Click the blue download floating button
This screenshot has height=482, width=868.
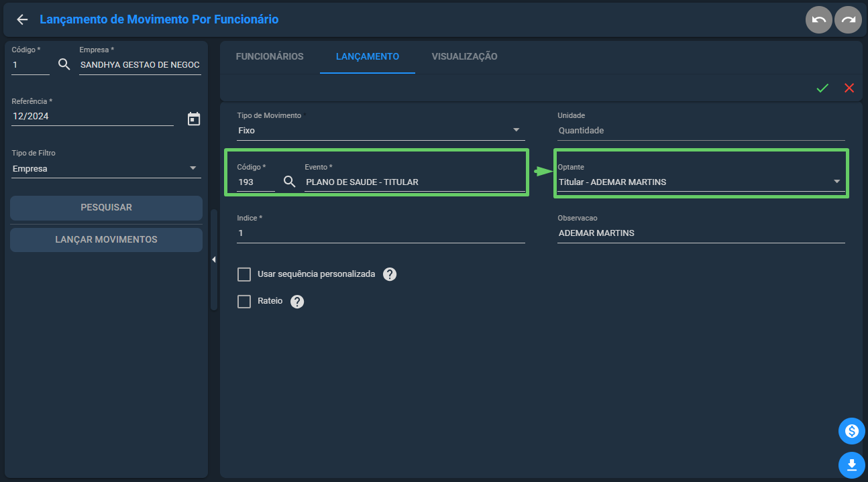pyautogui.click(x=851, y=465)
